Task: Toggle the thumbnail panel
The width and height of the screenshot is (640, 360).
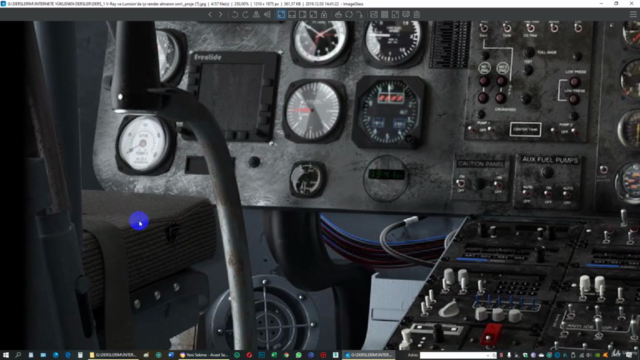Action: coord(374,15)
